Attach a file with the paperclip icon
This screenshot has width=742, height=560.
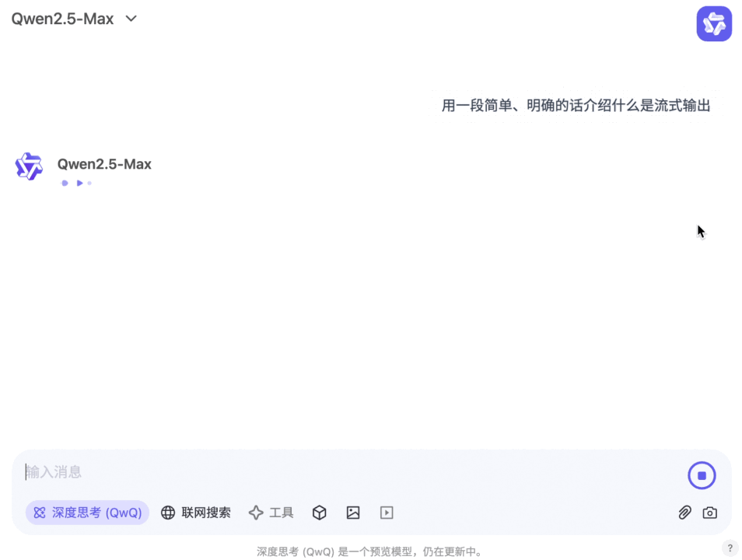coord(684,513)
